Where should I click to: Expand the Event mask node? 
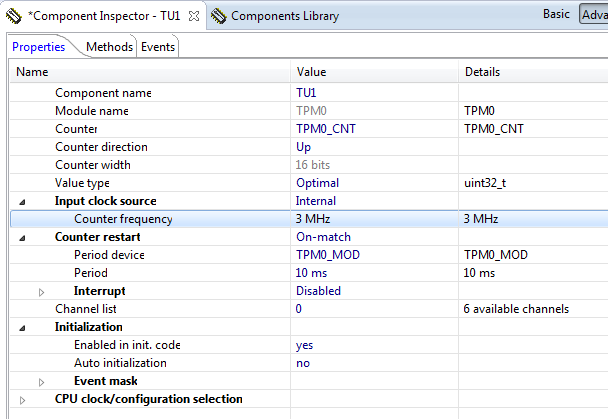tap(42, 381)
